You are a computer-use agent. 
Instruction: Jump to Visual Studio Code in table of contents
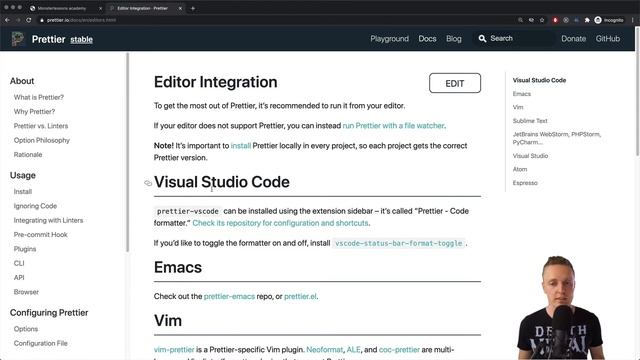click(539, 80)
